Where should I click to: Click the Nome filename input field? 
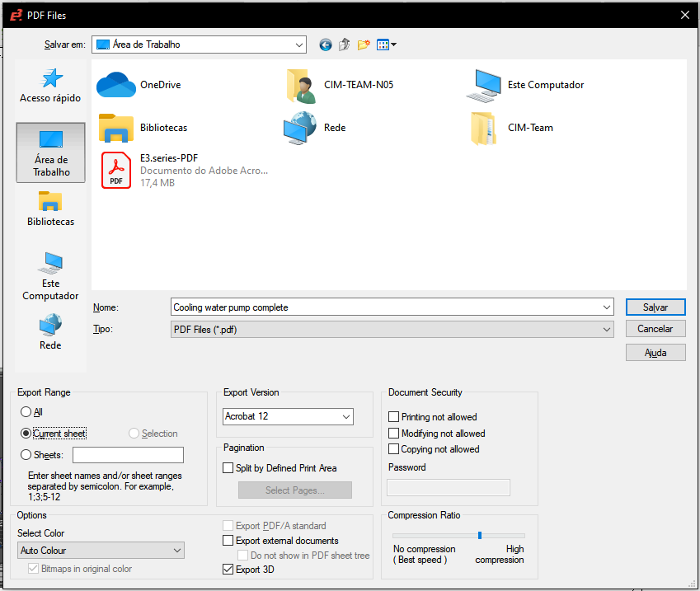[x=386, y=307]
